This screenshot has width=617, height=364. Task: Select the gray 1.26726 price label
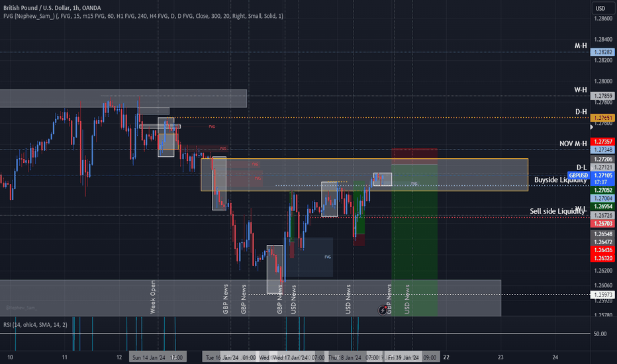click(x=603, y=216)
